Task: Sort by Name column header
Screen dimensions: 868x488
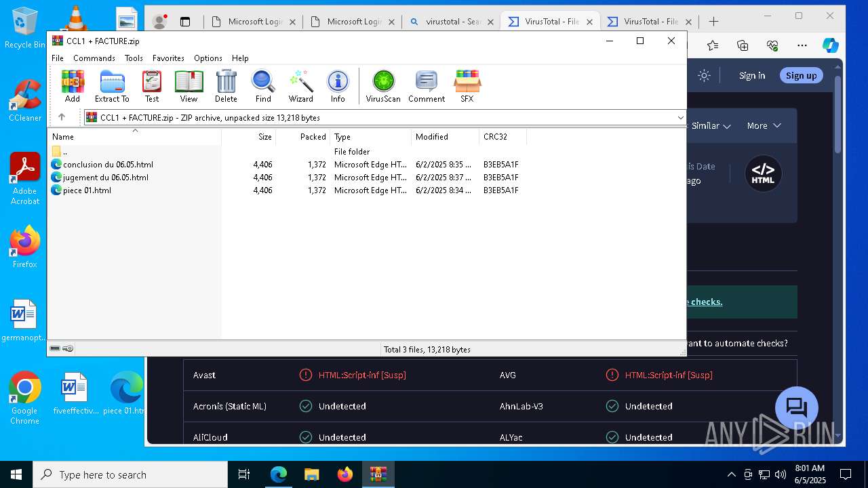Action: (x=134, y=137)
